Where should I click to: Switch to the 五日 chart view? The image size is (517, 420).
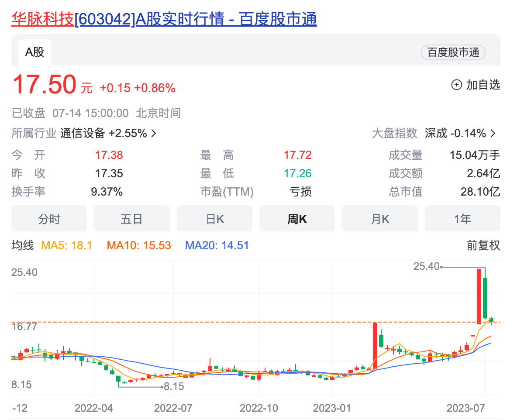131,218
